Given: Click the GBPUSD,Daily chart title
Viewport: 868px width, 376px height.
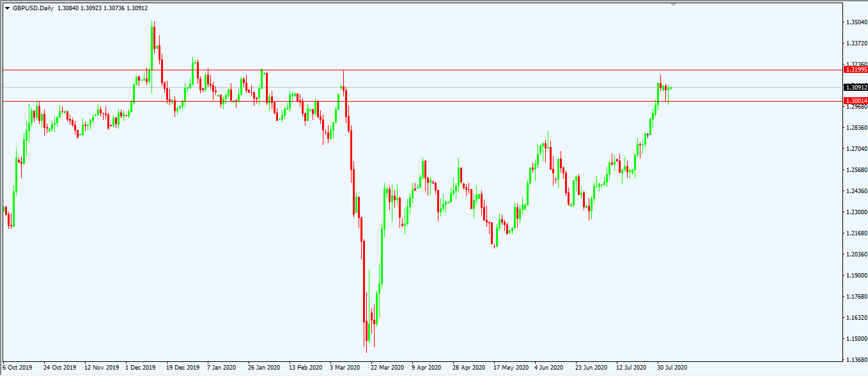Looking at the screenshot, I should click(x=33, y=8).
